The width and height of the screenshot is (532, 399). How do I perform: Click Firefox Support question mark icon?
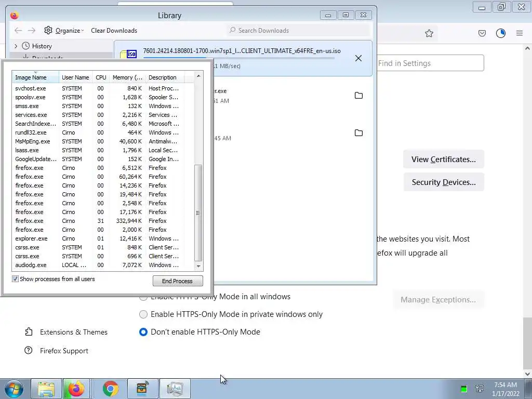coord(29,351)
